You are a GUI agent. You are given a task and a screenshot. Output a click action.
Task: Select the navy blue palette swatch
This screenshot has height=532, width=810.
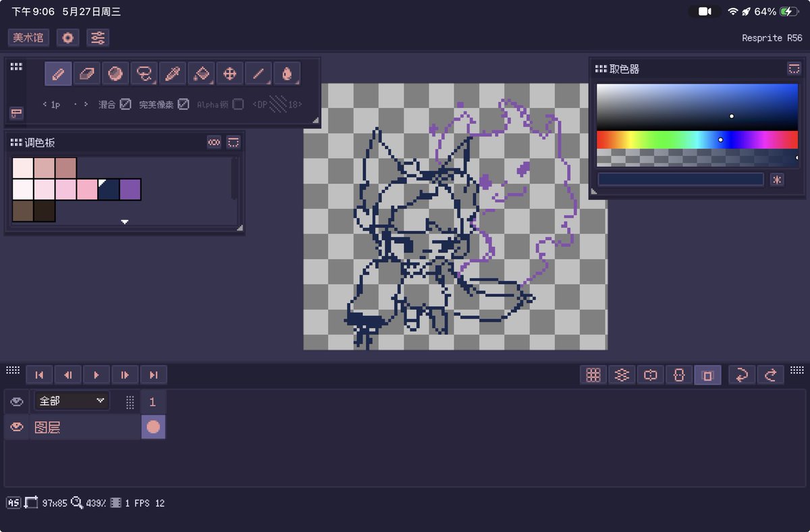click(109, 190)
